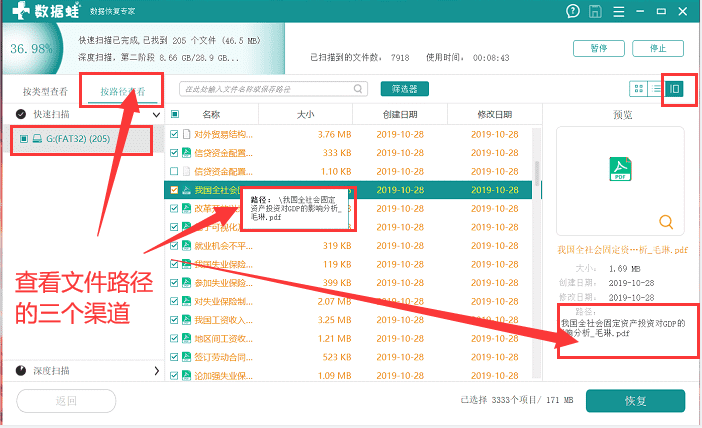The image size is (702, 428).
Task: Click the 1.21 MB size cell
Action: [334, 338]
